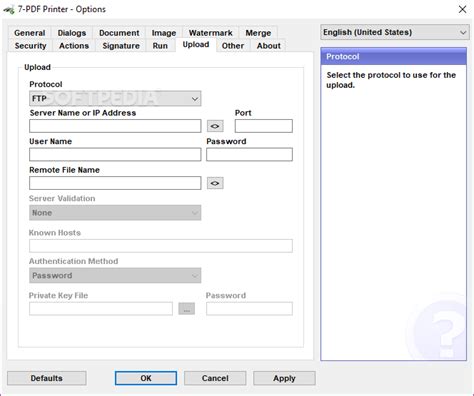Switch to the Security tab

[30, 46]
